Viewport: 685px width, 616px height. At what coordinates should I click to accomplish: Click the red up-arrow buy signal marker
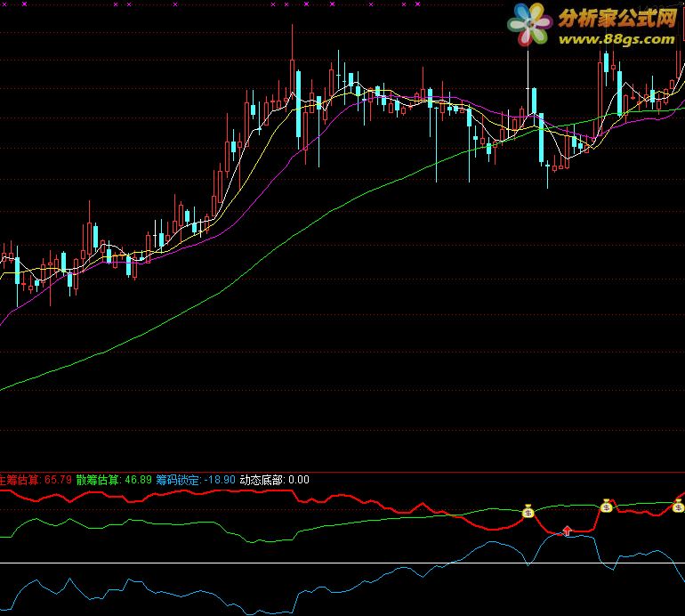point(567,531)
